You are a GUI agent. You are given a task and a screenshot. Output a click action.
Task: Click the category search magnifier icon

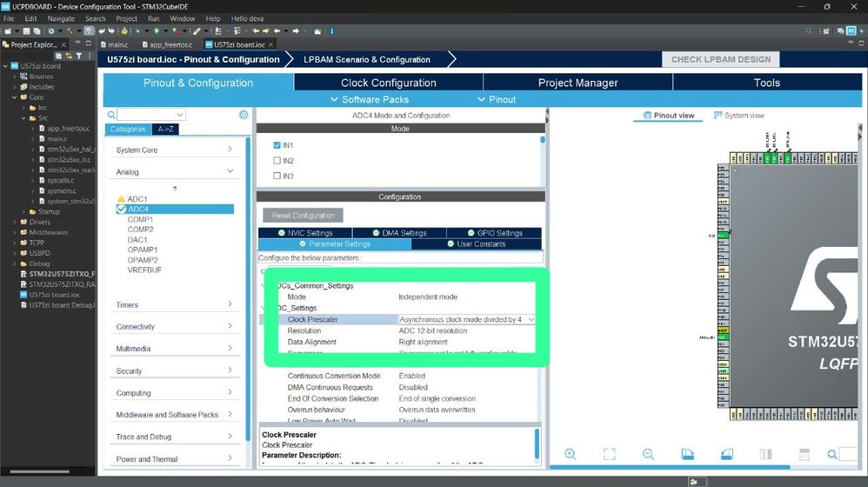click(111, 115)
